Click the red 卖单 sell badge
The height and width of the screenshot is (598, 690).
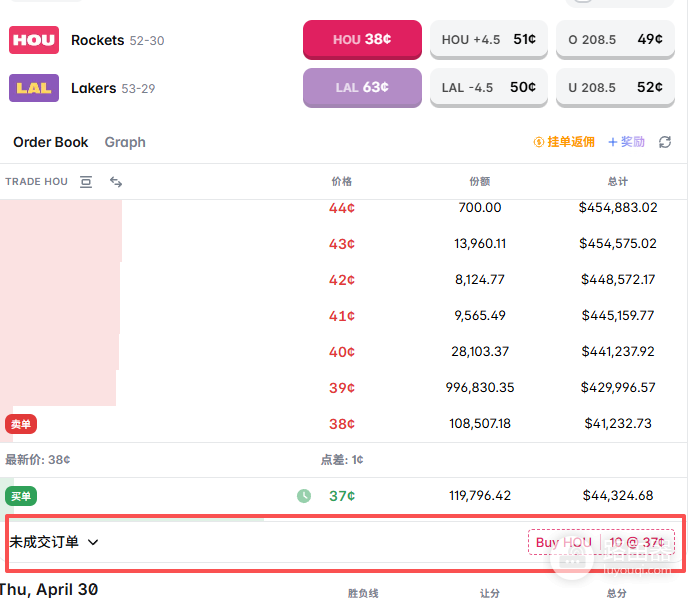(21, 424)
